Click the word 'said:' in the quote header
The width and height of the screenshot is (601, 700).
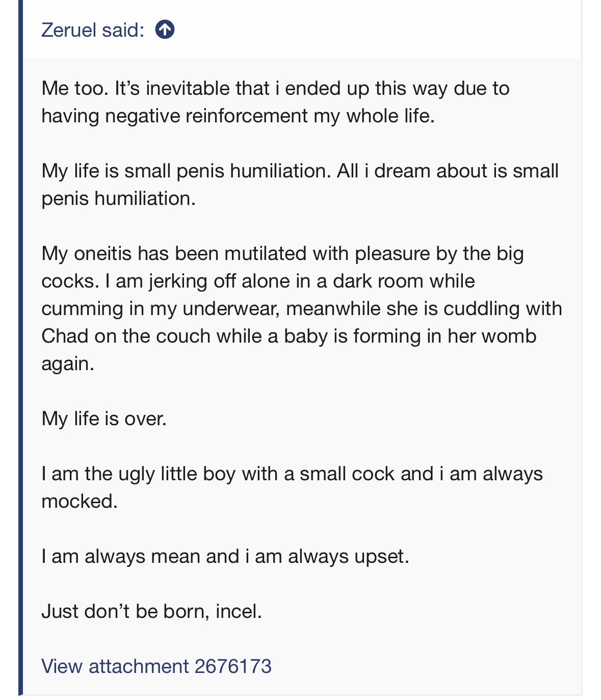coord(123,30)
